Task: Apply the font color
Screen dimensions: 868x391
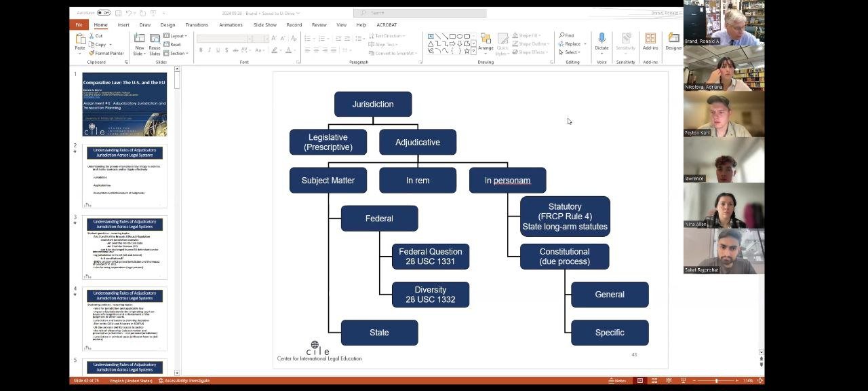Action: click(289, 50)
